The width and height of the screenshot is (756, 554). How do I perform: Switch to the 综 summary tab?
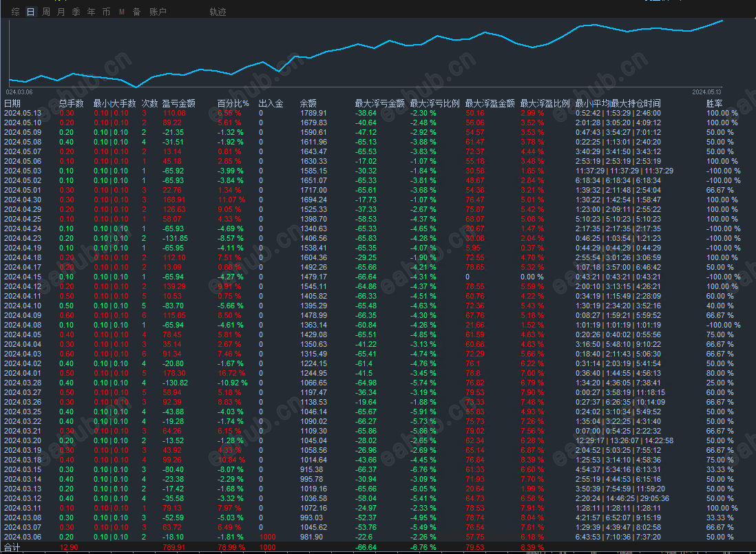[x=15, y=12]
